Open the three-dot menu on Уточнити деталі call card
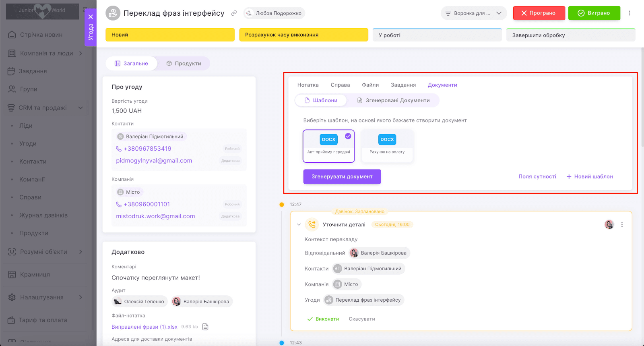The height and width of the screenshot is (346, 644). tap(622, 225)
